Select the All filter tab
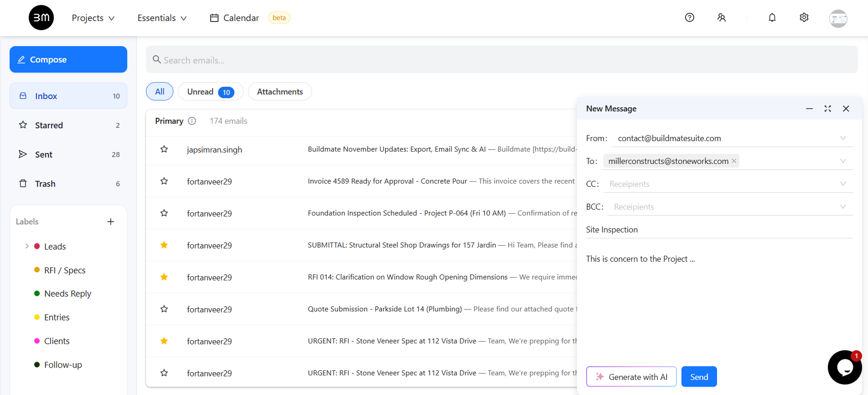This screenshot has width=868, height=395. [160, 91]
